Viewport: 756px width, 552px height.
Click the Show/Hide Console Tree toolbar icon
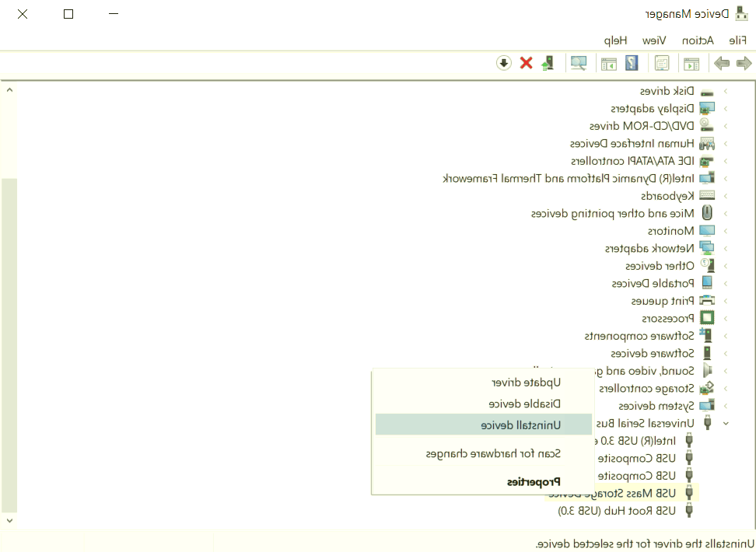pos(691,63)
